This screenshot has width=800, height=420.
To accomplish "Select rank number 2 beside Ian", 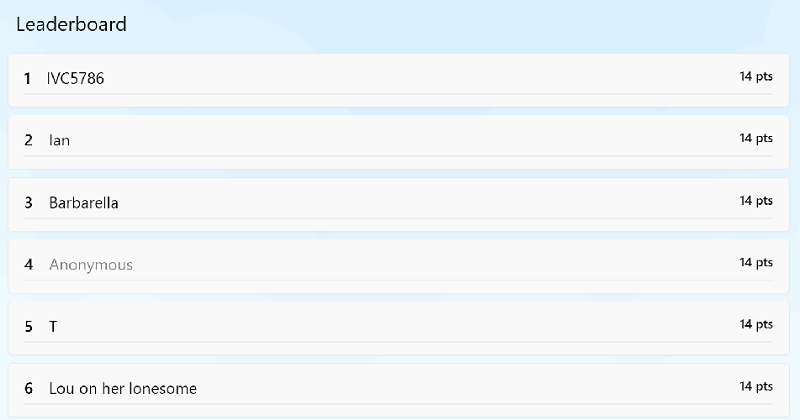I will coord(29,140).
